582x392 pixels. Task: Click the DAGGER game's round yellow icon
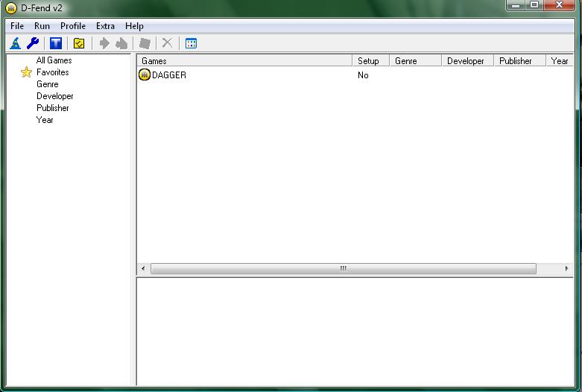[x=145, y=75]
